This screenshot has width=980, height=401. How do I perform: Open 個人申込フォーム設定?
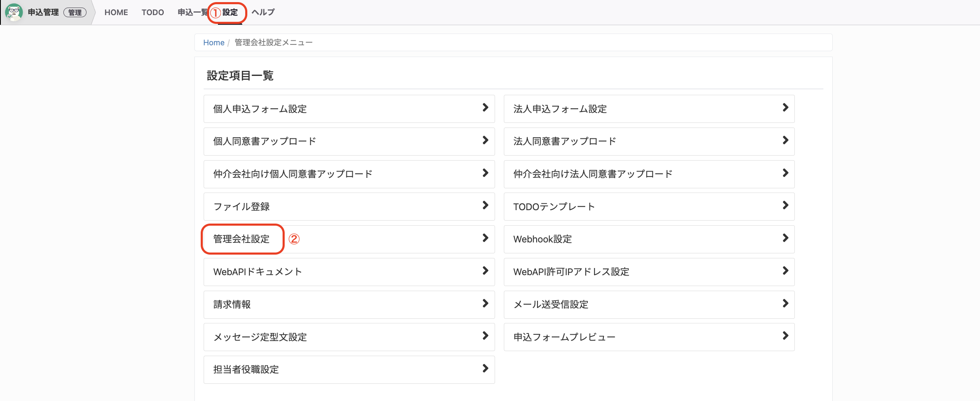pos(349,109)
